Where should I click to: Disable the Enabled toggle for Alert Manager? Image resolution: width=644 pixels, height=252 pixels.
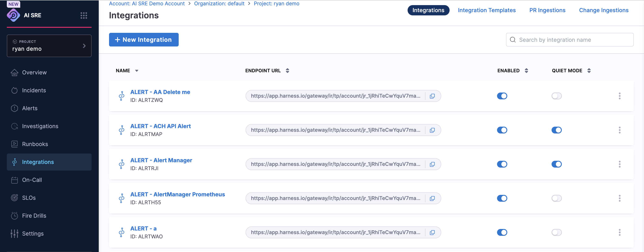pyautogui.click(x=502, y=164)
